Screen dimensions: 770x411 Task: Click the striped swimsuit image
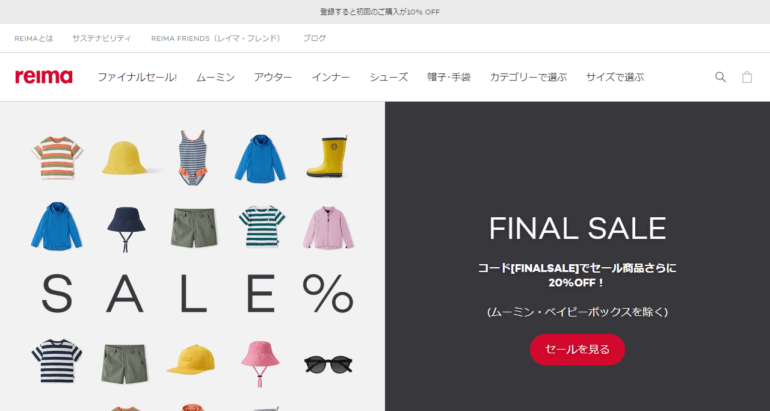192,157
